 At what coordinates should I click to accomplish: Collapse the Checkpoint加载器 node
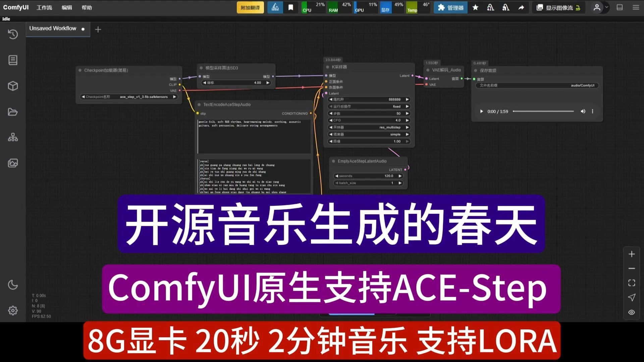point(80,70)
